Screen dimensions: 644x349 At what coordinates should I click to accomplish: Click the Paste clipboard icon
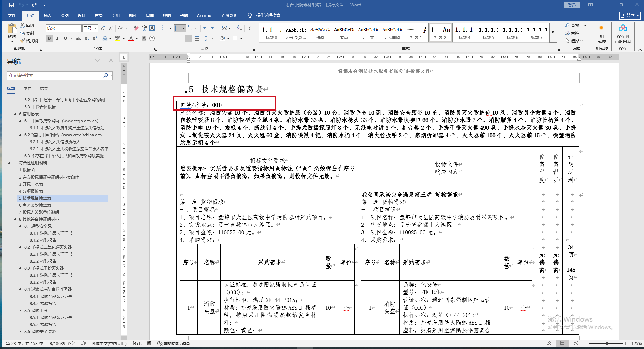click(x=12, y=29)
